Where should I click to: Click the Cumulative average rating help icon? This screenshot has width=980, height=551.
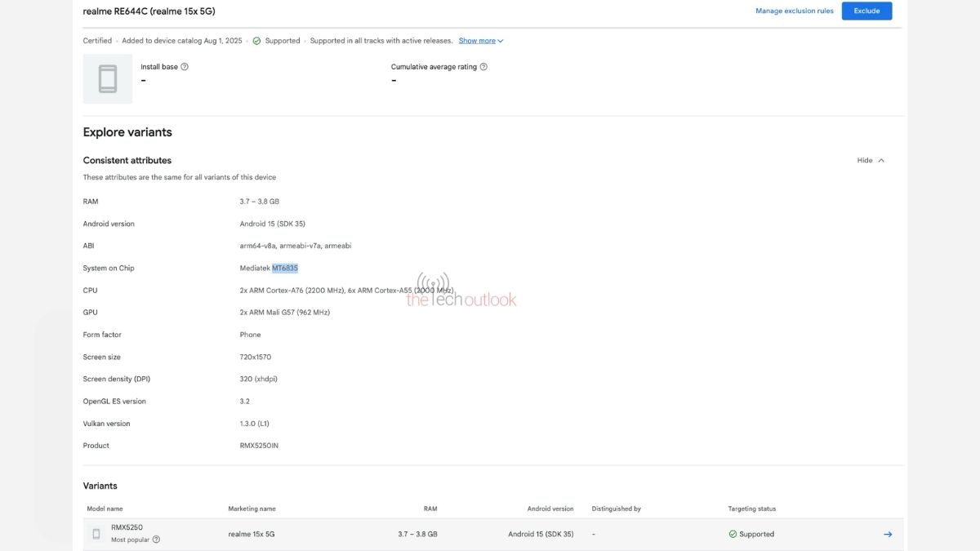point(483,66)
